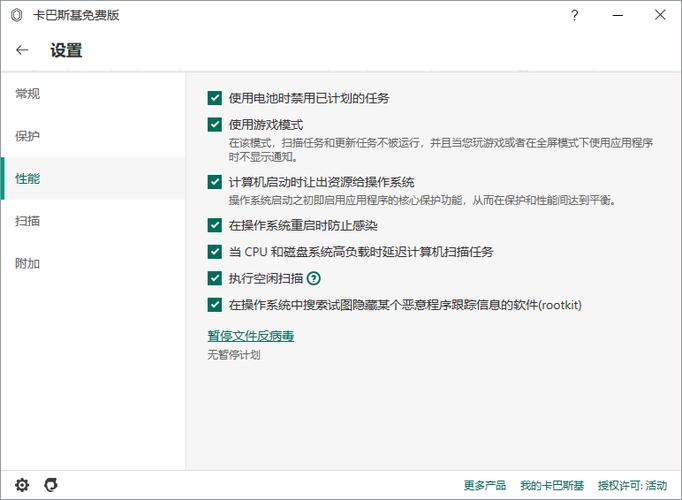The image size is (682, 500).
Task: Click the back arrow next to 设置
Action: [22, 50]
